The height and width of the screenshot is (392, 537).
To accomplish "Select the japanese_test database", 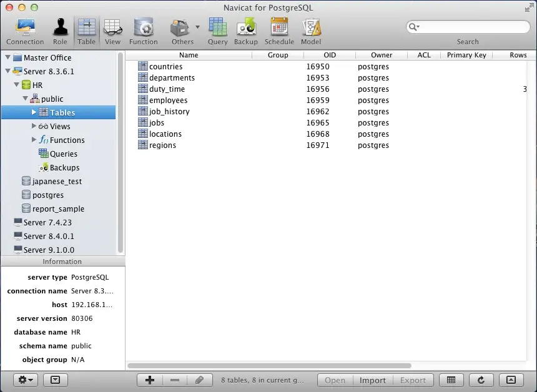I will point(52,181).
